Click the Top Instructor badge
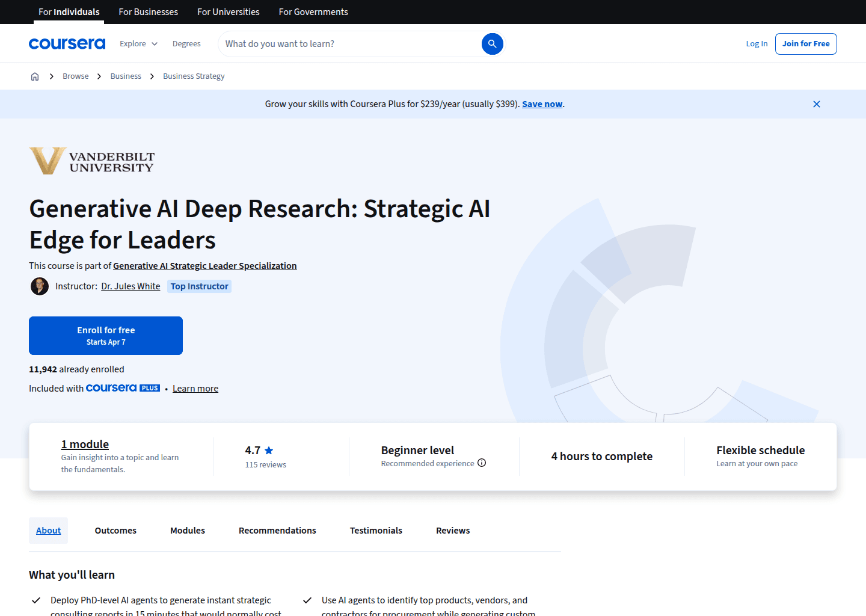The height and width of the screenshot is (616, 866). [199, 286]
